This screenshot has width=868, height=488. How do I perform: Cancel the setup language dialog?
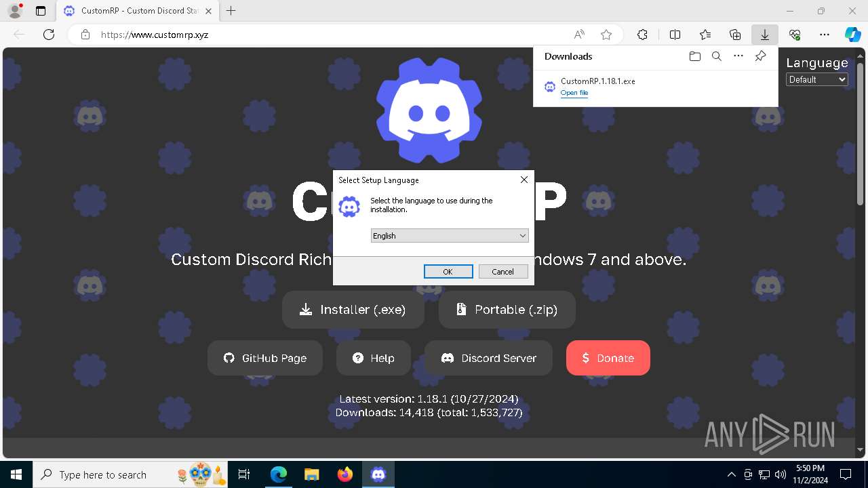(x=503, y=271)
